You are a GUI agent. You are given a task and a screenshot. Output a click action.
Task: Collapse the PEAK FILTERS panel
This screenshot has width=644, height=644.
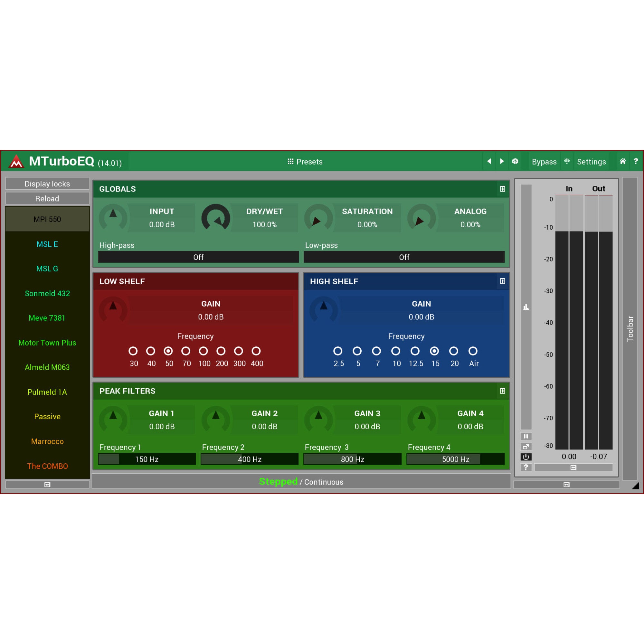click(x=502, y=391)
